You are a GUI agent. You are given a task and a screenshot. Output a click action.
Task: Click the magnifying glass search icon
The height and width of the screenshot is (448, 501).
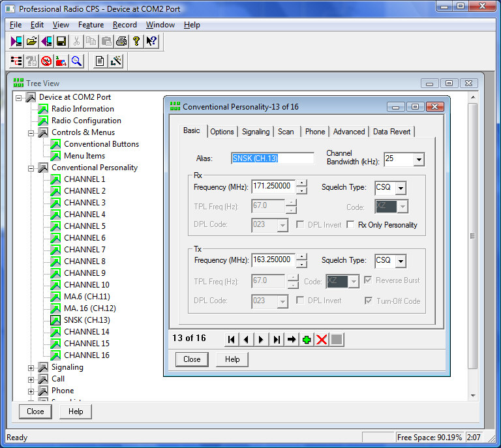click(77, 61)
